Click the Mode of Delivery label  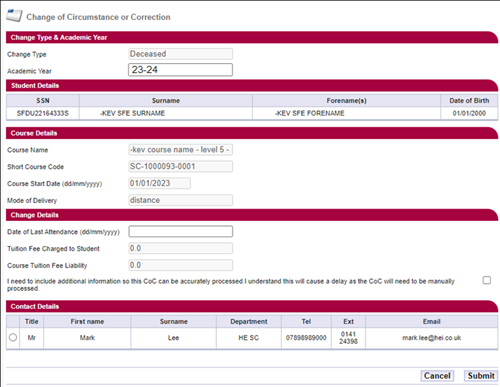32,201
